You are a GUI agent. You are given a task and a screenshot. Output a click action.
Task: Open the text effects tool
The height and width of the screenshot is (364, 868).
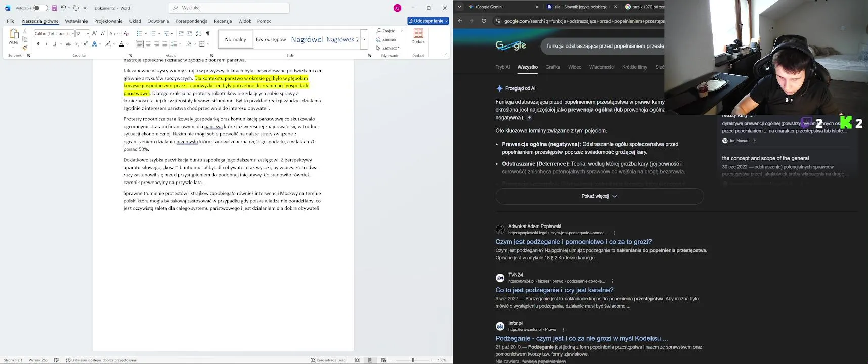94,44
